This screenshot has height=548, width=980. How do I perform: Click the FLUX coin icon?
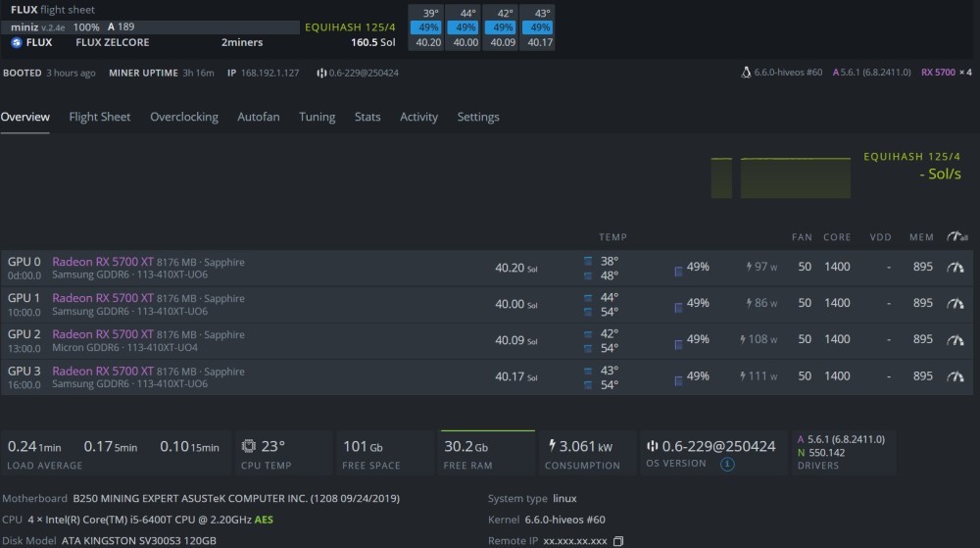click(17, 42)
